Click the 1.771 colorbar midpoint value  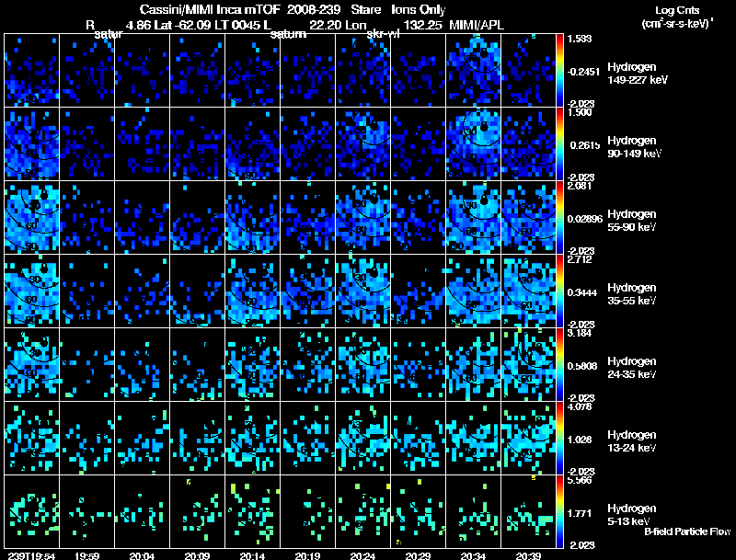coord(580,514)
